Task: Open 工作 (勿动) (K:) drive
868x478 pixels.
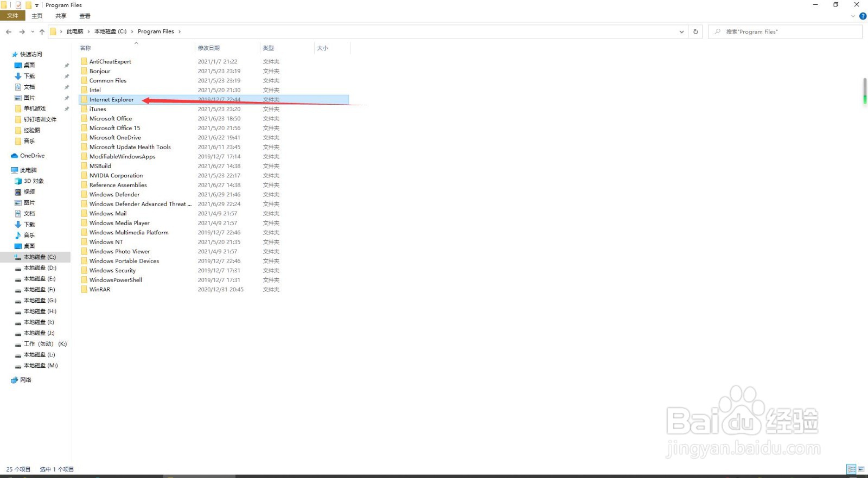Action: (x=45, y=343)
